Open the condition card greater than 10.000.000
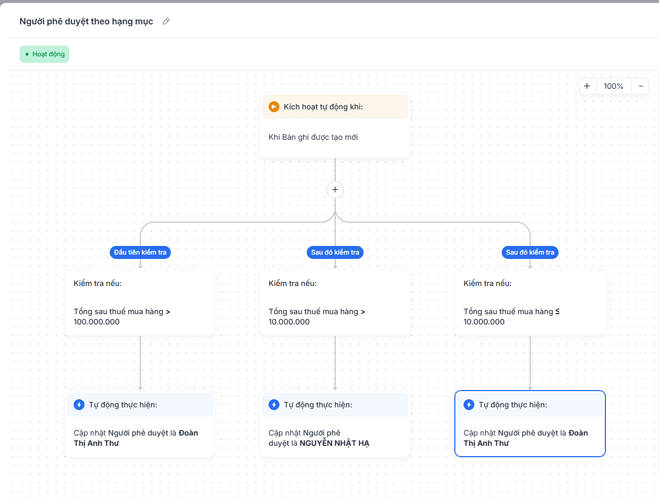Screen dimensions: 659x500 pyautogui.click(x=335, y=303)
